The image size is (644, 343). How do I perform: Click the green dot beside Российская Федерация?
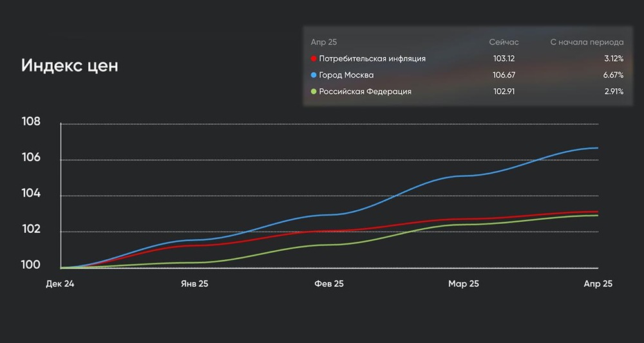314,92
